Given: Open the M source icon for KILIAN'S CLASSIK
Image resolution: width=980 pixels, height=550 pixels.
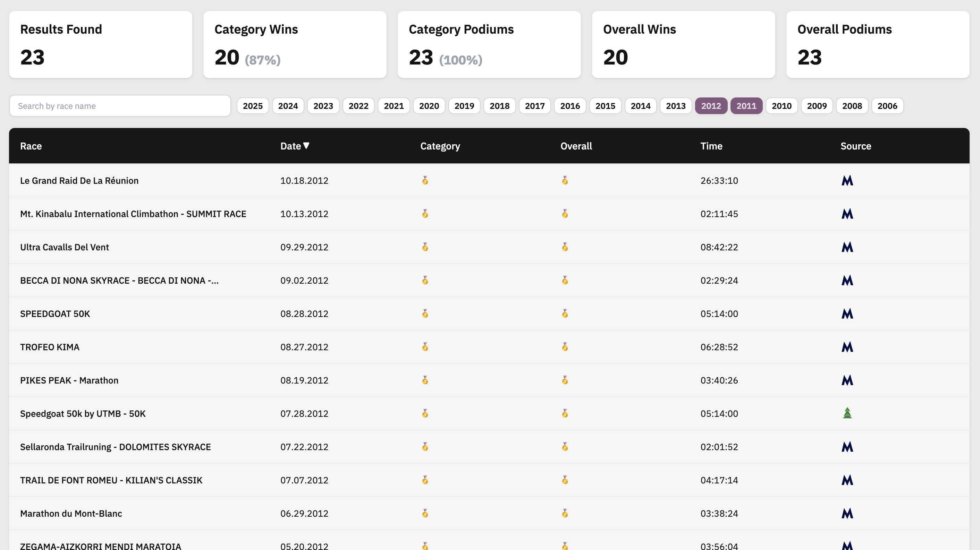Looking at the screenshot, I should (x=847, y=480).
